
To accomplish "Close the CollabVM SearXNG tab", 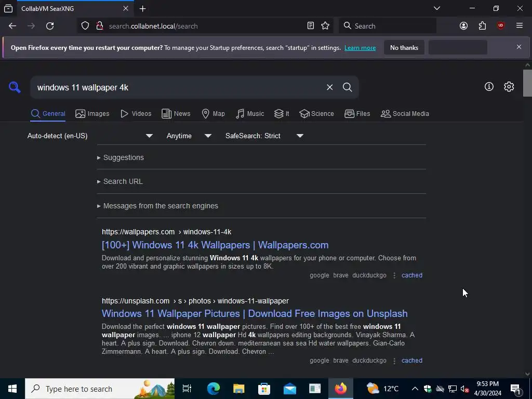I will pos(126,8).
